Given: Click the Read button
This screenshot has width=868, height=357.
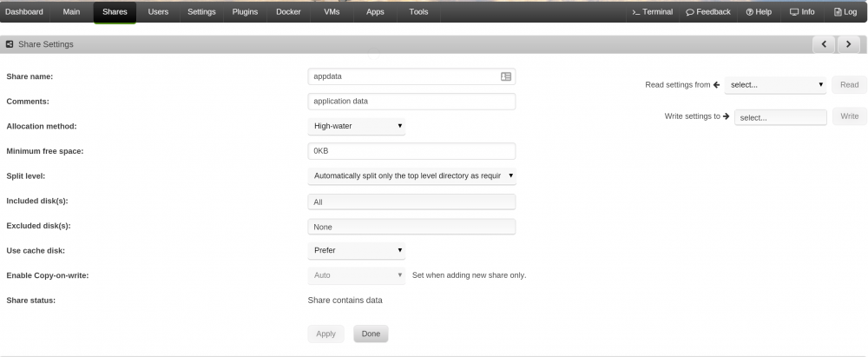Looking at the screenshot, I should 849,85.
